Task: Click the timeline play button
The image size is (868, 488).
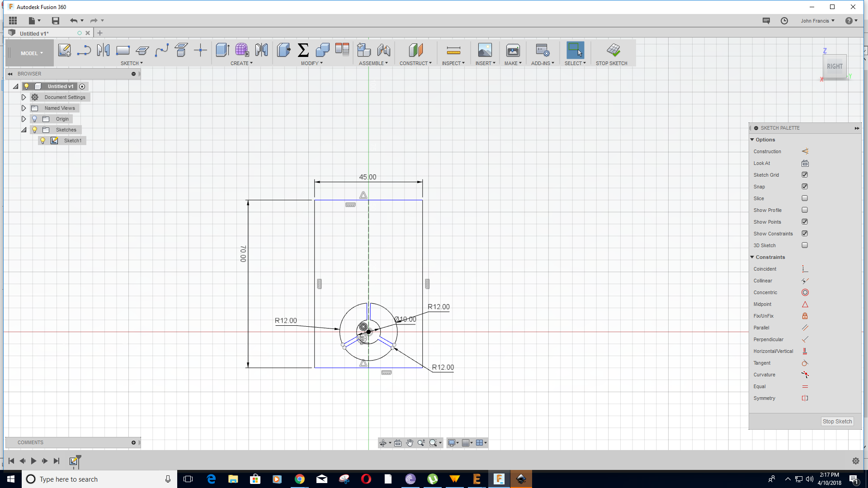Action: click(33, 461)
